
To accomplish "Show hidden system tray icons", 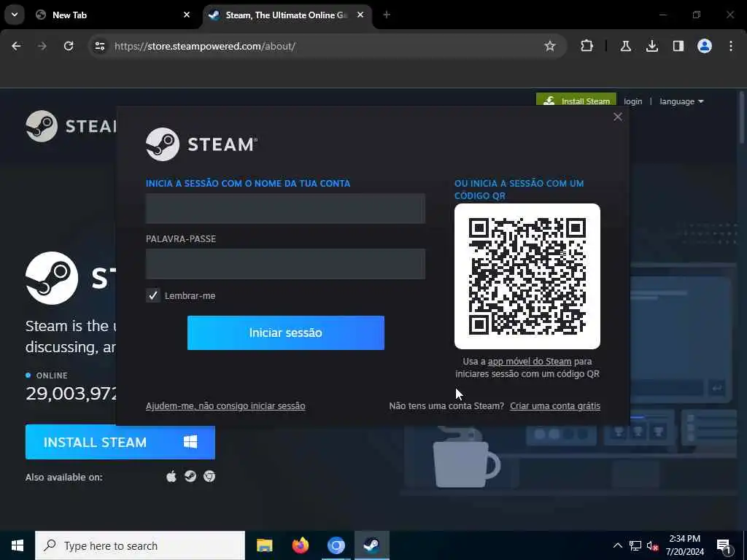I will [x=617, y=545].
